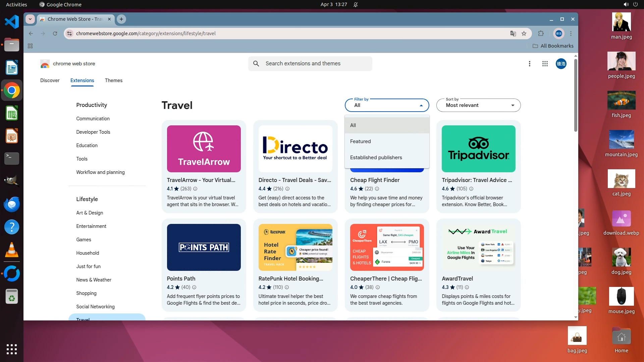Click the translate page icon in address bar
The image size is (644, 362).
513,34
